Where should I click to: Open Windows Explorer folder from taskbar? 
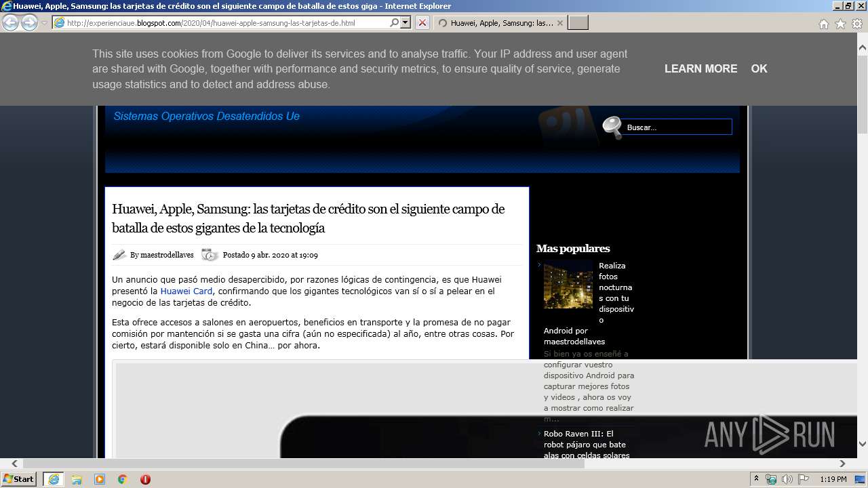pyautogui.click(x=77, y=479)
